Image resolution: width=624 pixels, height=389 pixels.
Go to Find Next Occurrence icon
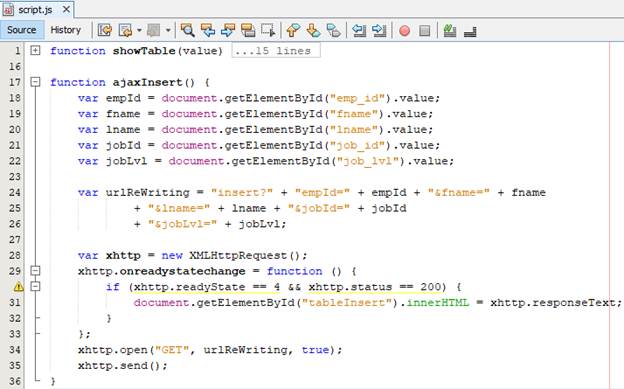click(228, 30)
